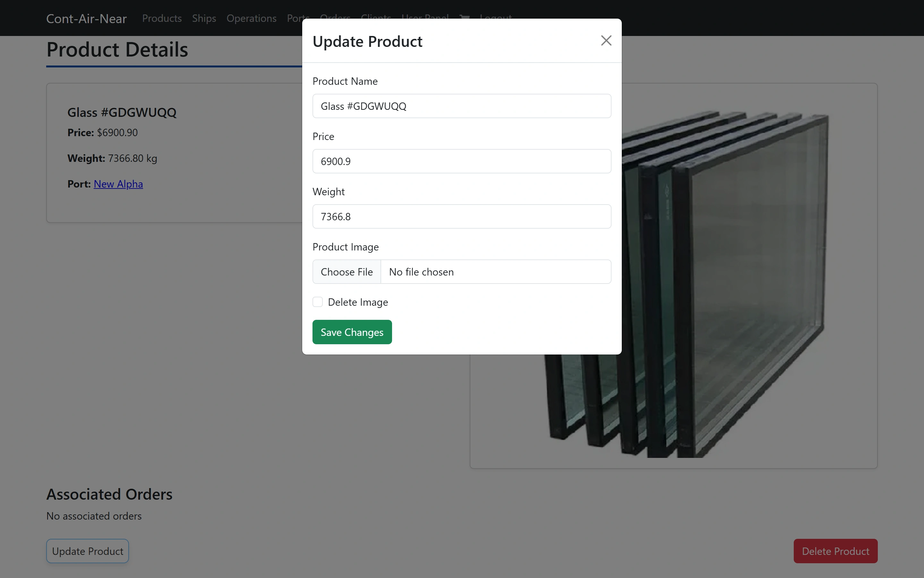Click the Choose File button
The width and height of the screenshot is (924, 578).
pos(347,272)
